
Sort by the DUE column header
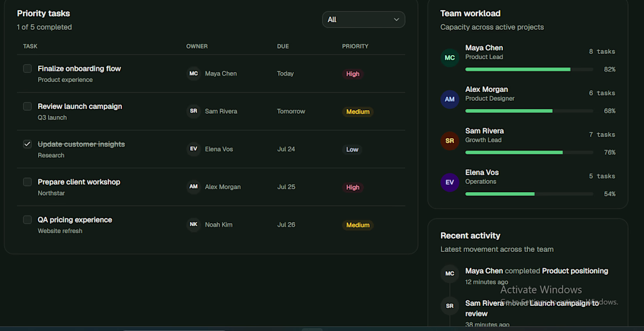pos(283,46)
